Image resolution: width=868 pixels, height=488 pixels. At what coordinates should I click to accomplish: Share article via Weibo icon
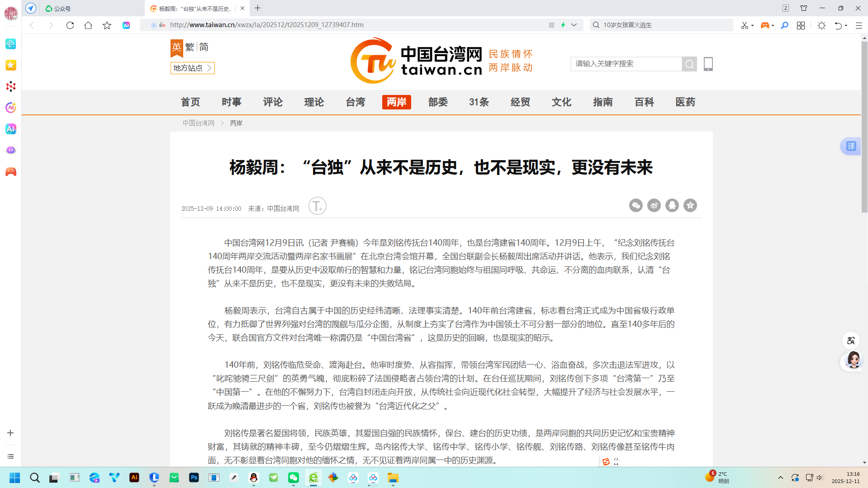pyautogui.click(x=654, y=205)
